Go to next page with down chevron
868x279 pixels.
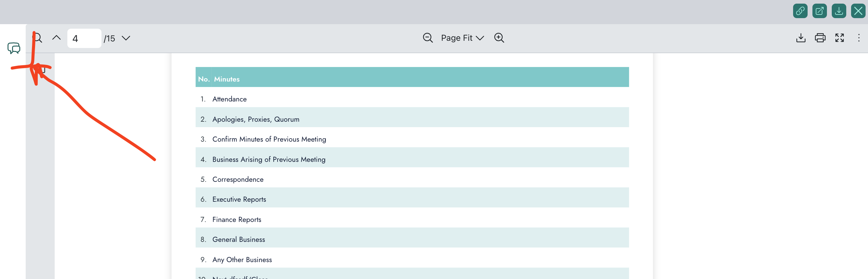(x=126, y=38)
